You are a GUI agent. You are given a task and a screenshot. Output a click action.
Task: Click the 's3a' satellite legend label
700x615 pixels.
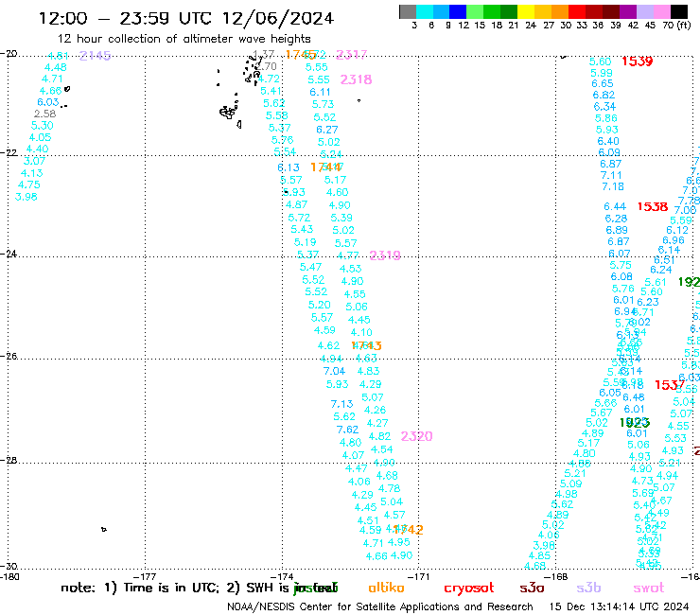point(532,588)
